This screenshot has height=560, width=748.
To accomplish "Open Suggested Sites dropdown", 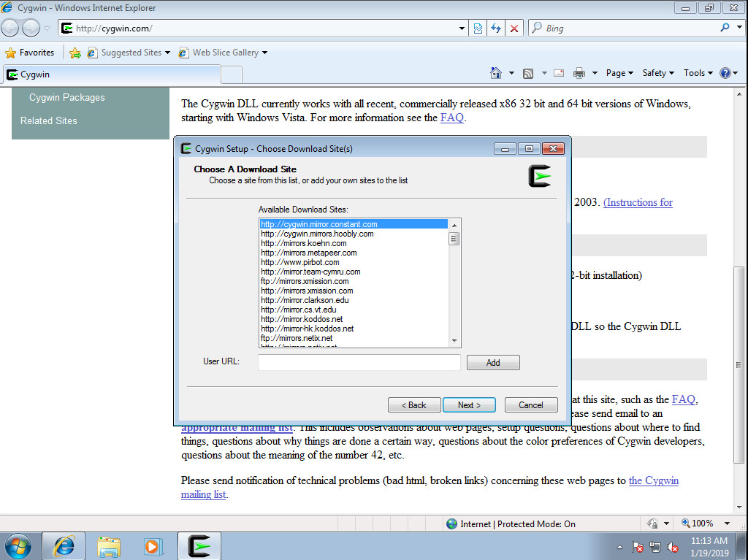I will tap(129, 53).
